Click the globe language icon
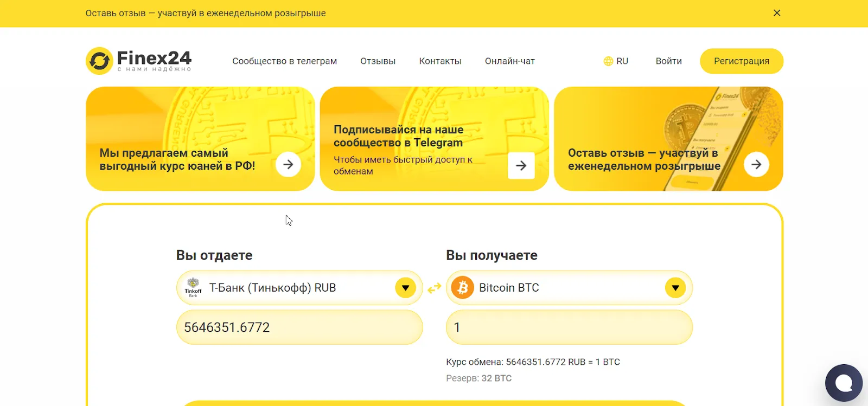Image resolution: width=868 pixels, height=406 pixels. point(608,61)
